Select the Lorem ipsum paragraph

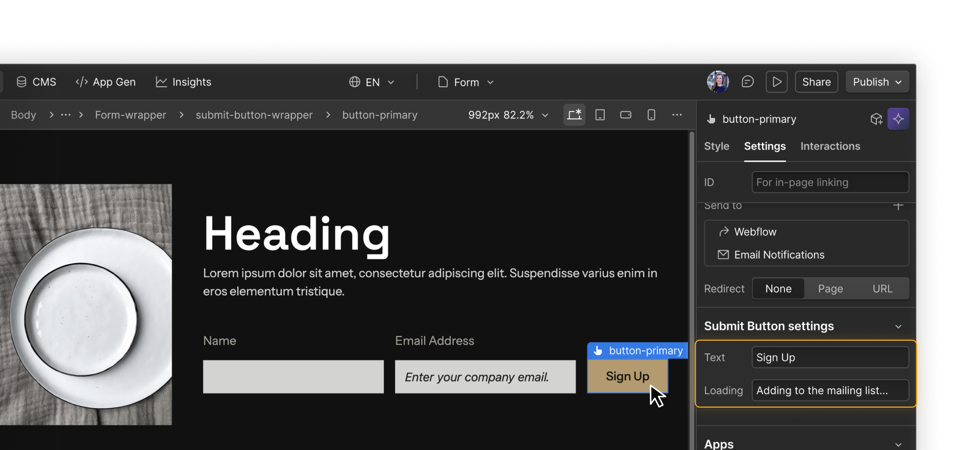430,282
